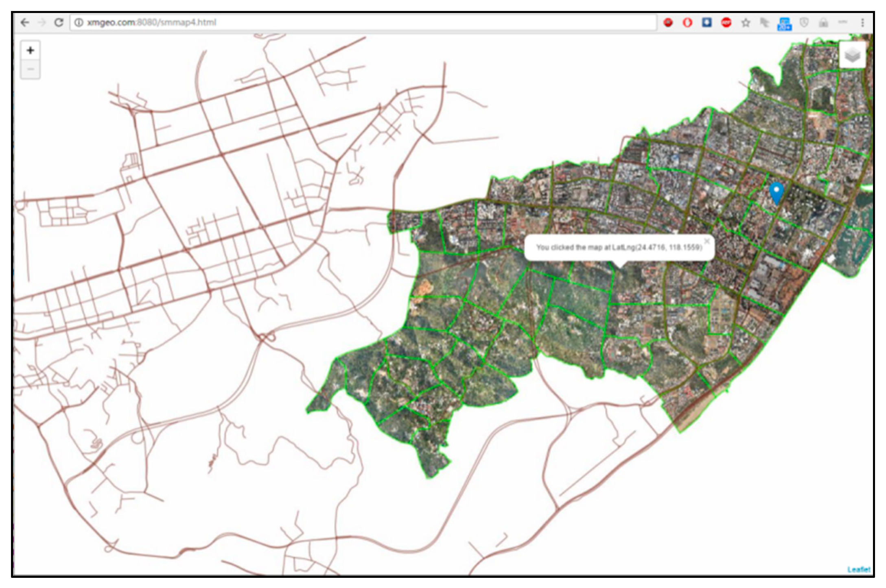Go back to the previous page

pos(25,23)
